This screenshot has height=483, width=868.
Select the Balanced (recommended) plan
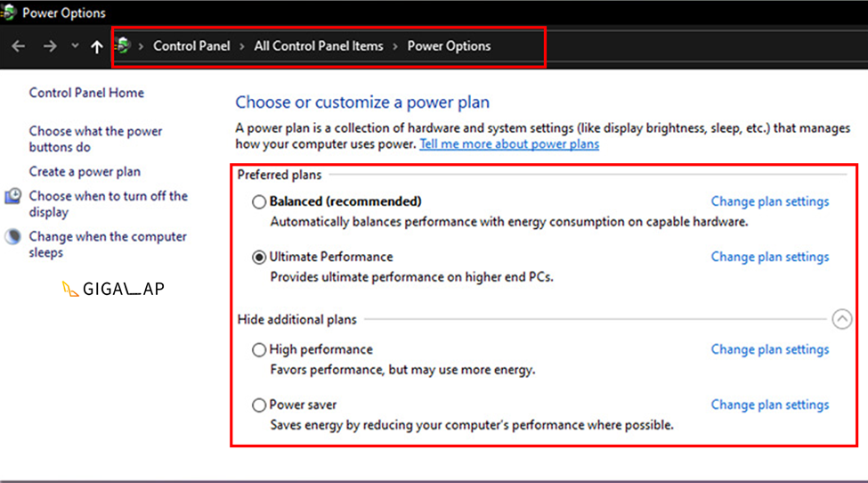point(259,201)
